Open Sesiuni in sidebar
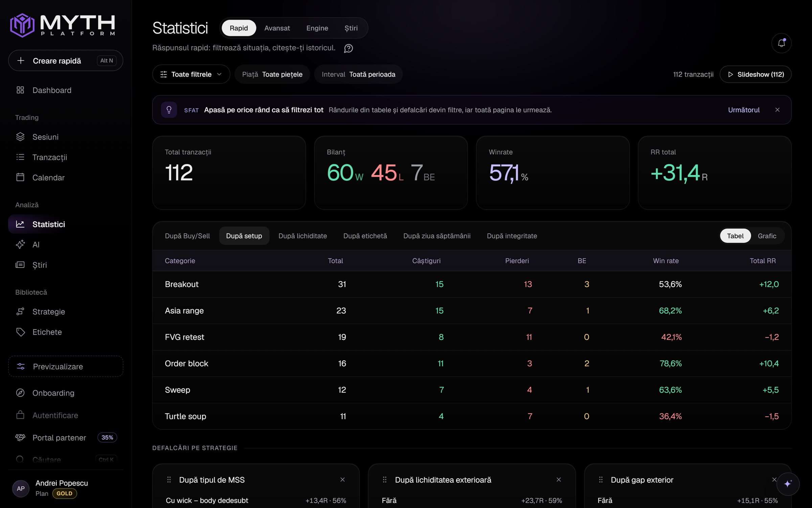The image size is (812, 508). pos(66,137)
